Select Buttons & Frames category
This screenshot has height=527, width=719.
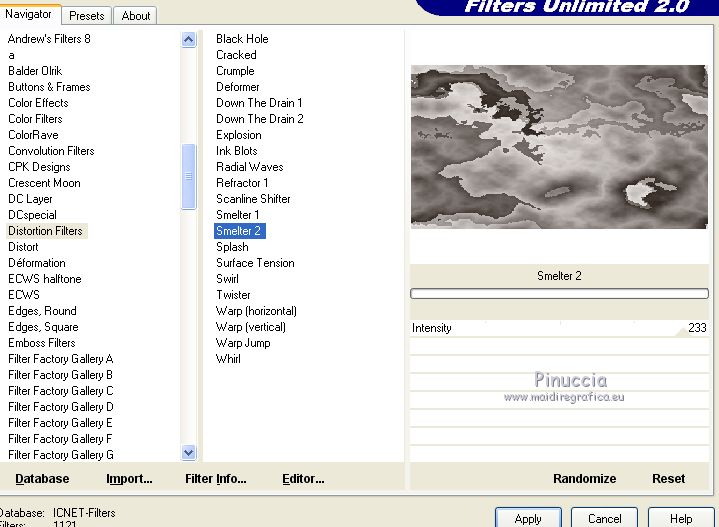tap(49, 87)
